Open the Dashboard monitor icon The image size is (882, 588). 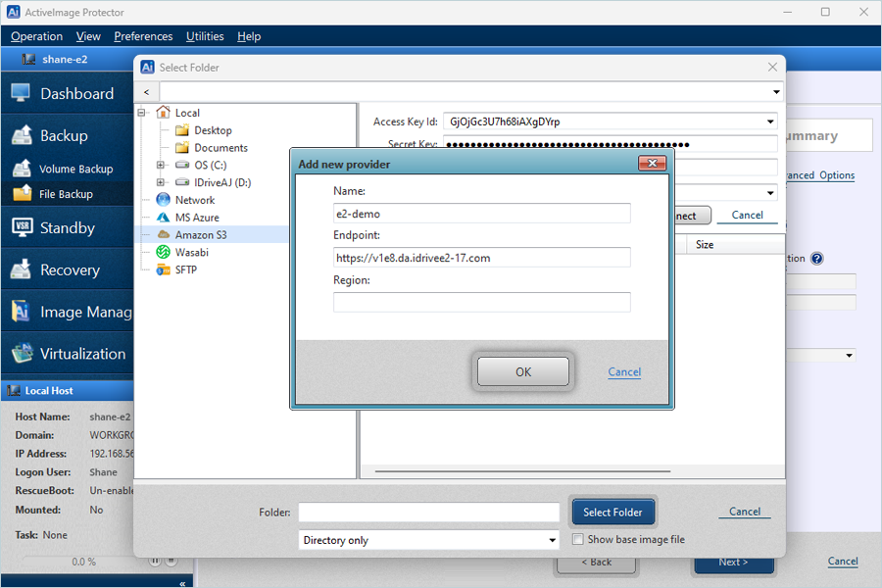21,93
